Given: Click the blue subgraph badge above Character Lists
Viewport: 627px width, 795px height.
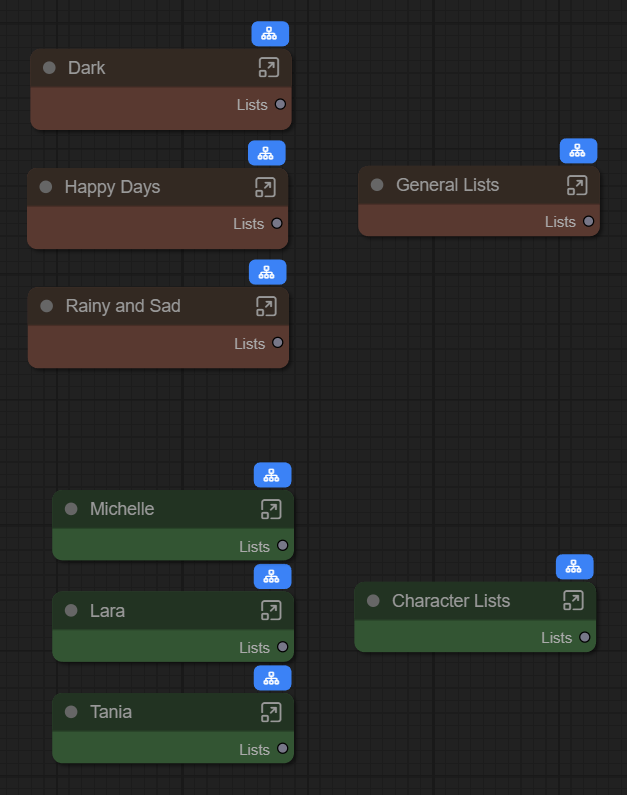Looking at the screenshot, I should (x=574, y=567).
